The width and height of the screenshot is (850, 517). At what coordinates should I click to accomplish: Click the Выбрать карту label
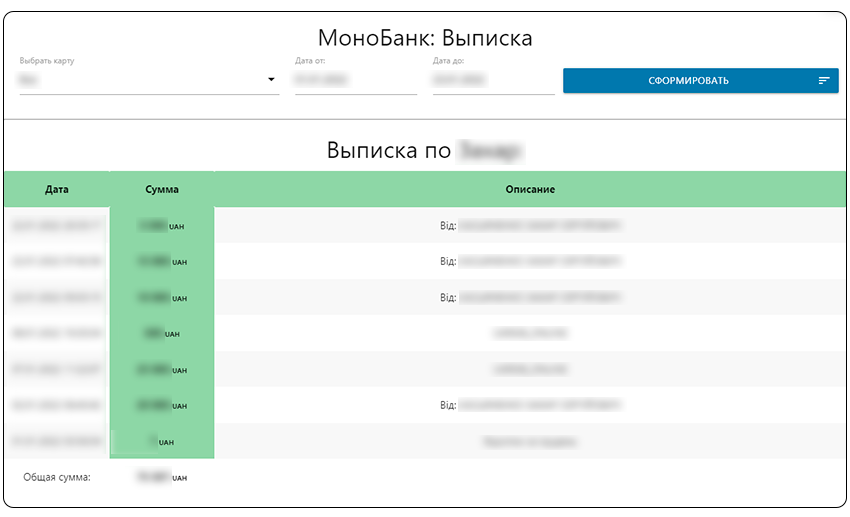47,61
